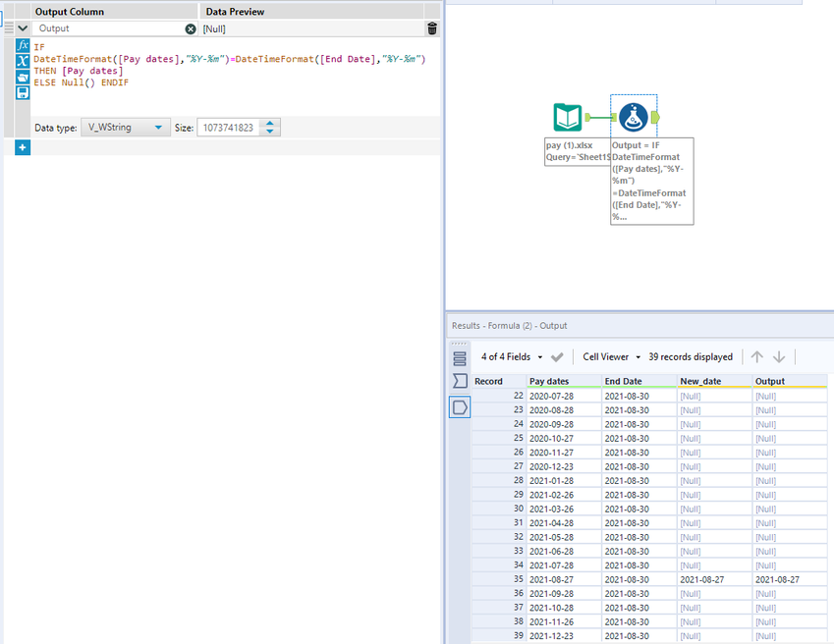Screen dimensions: 834x644
Task: Select record number 39 row header
Action: [x=498, y=635]
